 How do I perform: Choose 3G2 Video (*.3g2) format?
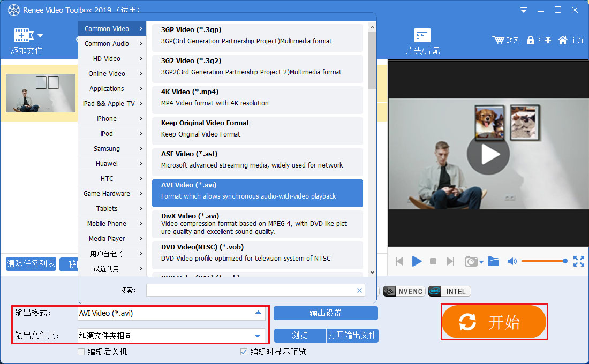coord(258,69)
